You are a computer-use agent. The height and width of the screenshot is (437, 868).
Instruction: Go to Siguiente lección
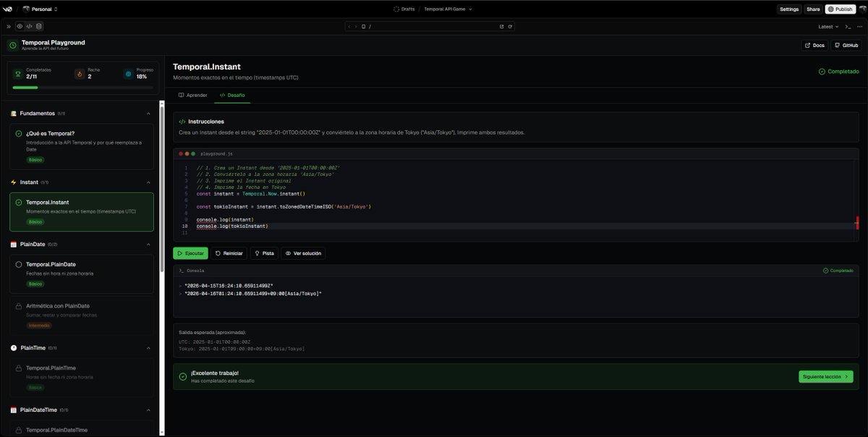(826, 376)
